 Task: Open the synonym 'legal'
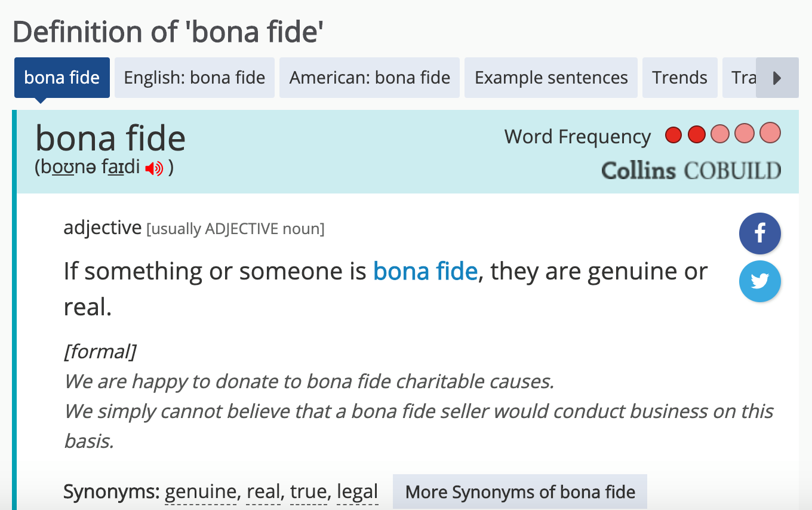coord(358,493)
